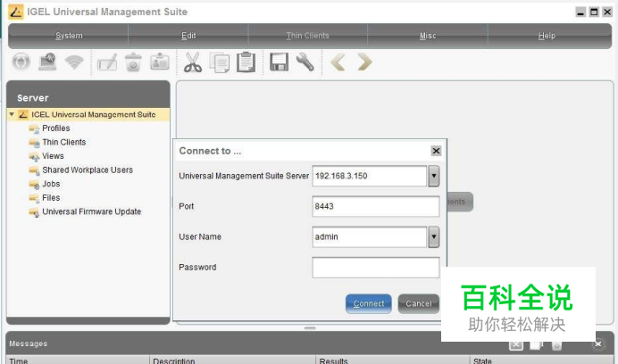618x364 pixels.
Task: Select Profiles in the server tree
Action: click(x=56, y=128)
